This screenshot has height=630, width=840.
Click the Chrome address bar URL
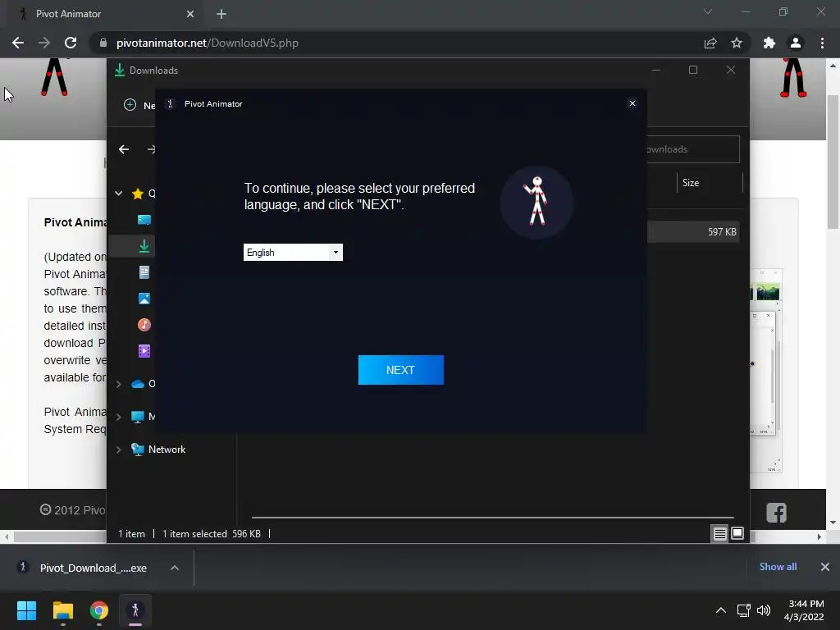point(208,43)
